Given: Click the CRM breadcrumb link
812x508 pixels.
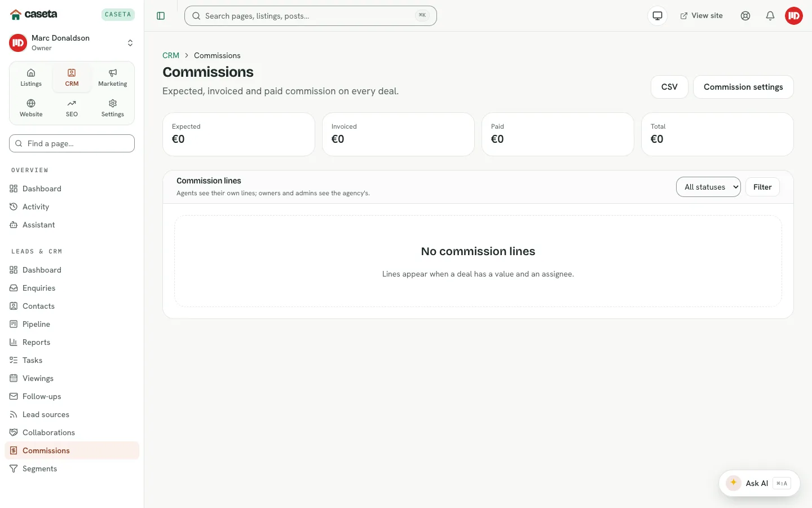Looking at the screenshot, I should click(171, 55).
